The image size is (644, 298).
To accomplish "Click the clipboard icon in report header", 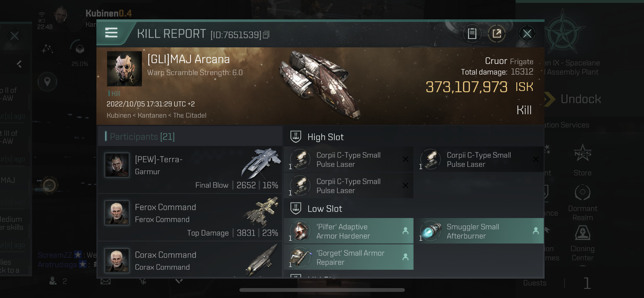I will click(x=472, y=34).
